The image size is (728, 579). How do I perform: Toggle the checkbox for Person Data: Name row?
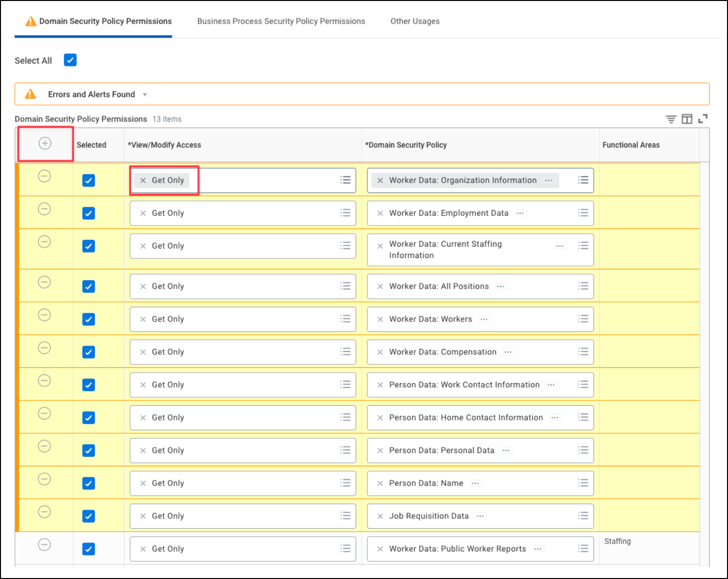(88, 483)
